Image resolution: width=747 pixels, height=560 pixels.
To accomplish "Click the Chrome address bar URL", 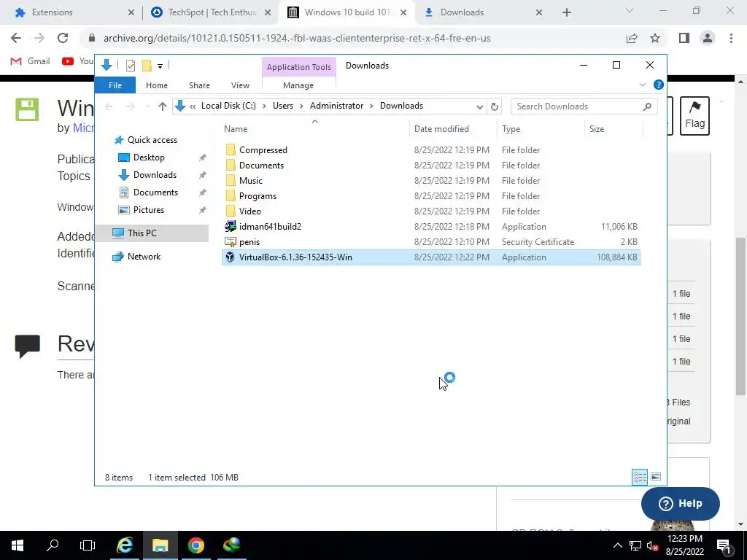I will coord(297,38).
